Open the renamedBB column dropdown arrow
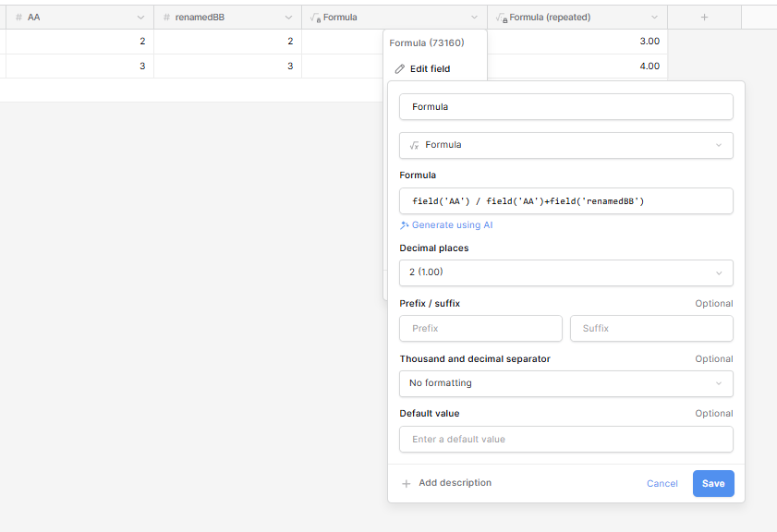 288,18
